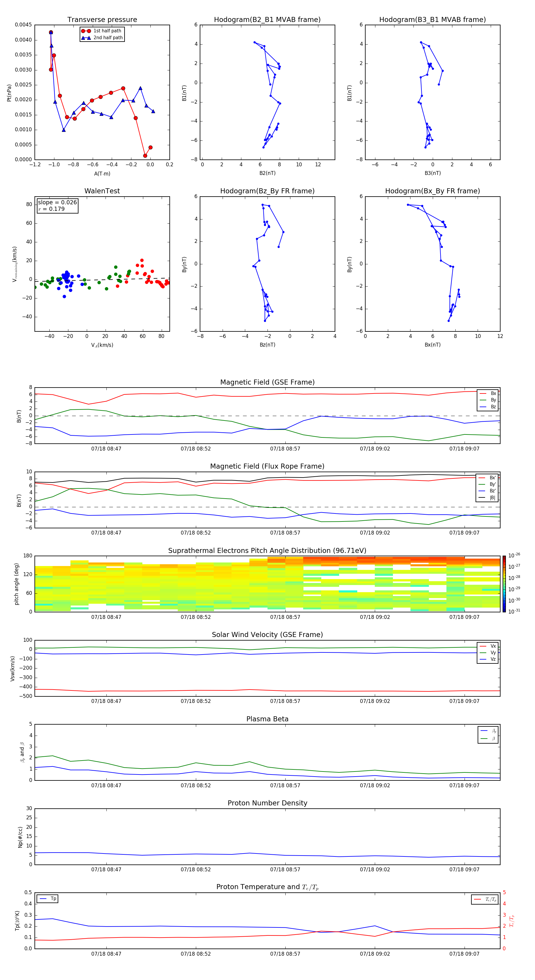This screenshot has height=980, width=535.
Task: Click the 'Proton Number Density' title
Action: coord(267,803)
